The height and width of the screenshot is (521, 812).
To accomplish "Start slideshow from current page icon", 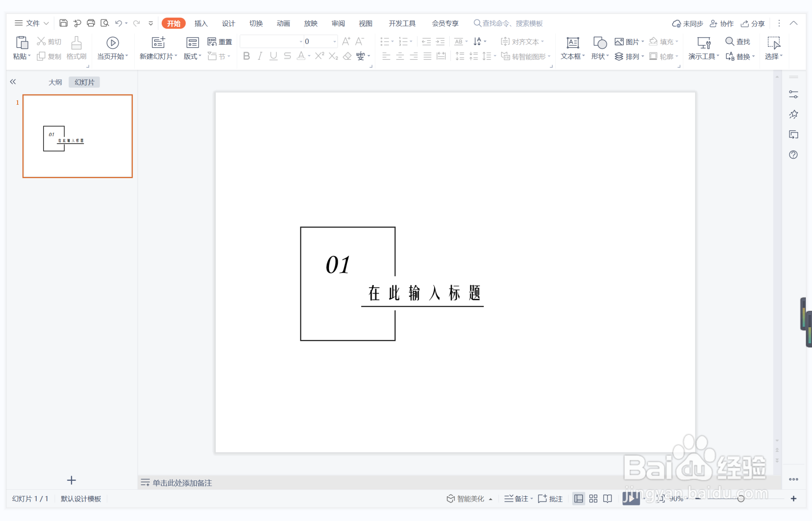I will point(112,43).
